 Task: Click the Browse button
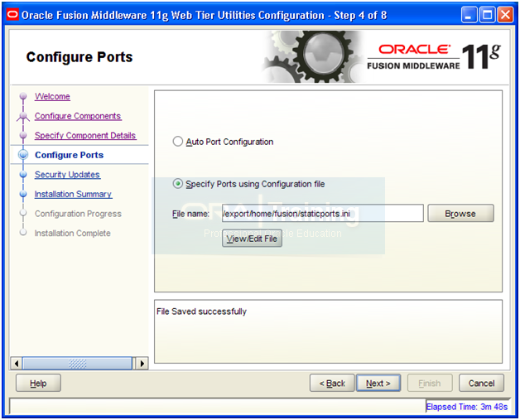click(x=460, y=214)
